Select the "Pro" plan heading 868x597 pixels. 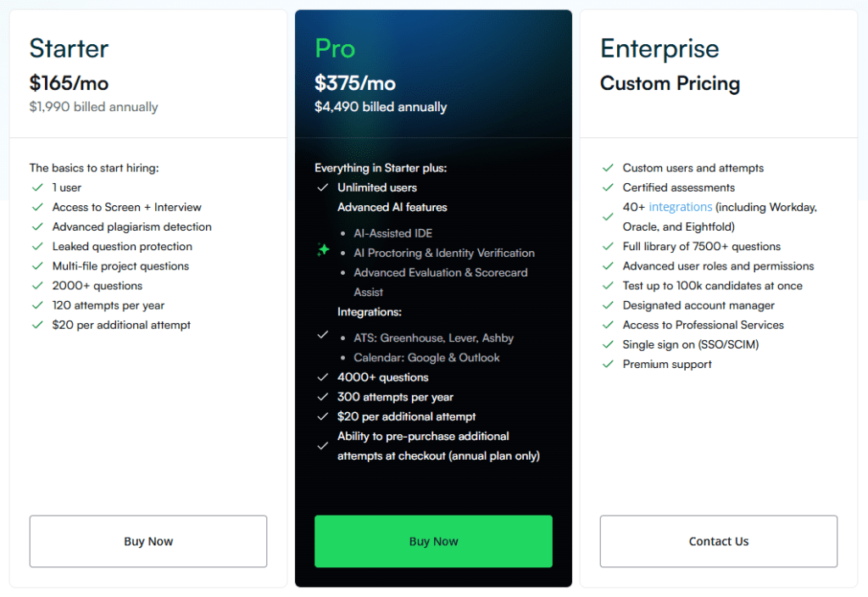(x=334, y=49)
